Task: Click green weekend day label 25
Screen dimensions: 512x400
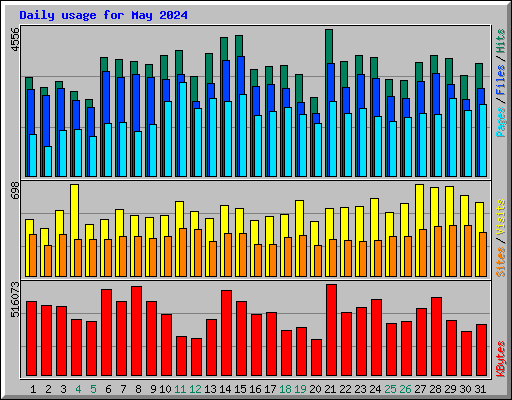Action: pyautogui.click(x=390, y=389)
